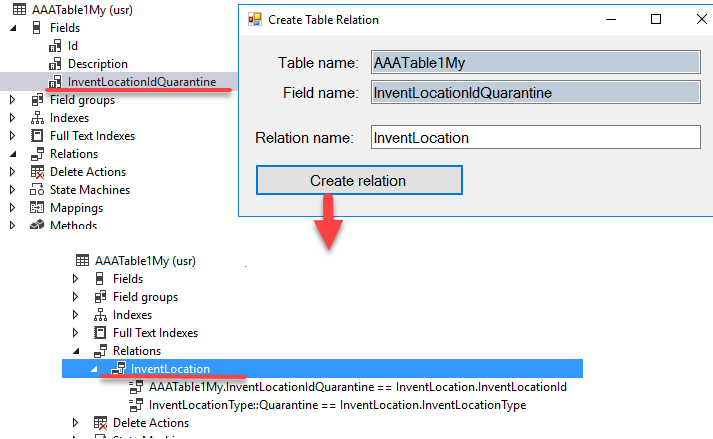Click the AAATable1My table icon in upper tree
Image resolution: width=713 pixels, height=439 pixels.
[x=19, y=10]
